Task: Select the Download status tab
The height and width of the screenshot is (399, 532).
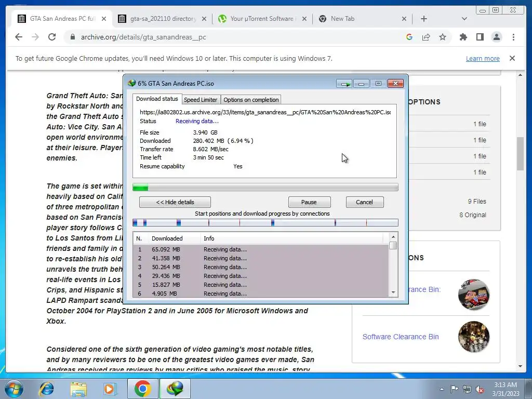Action: (x=157, y=99)
